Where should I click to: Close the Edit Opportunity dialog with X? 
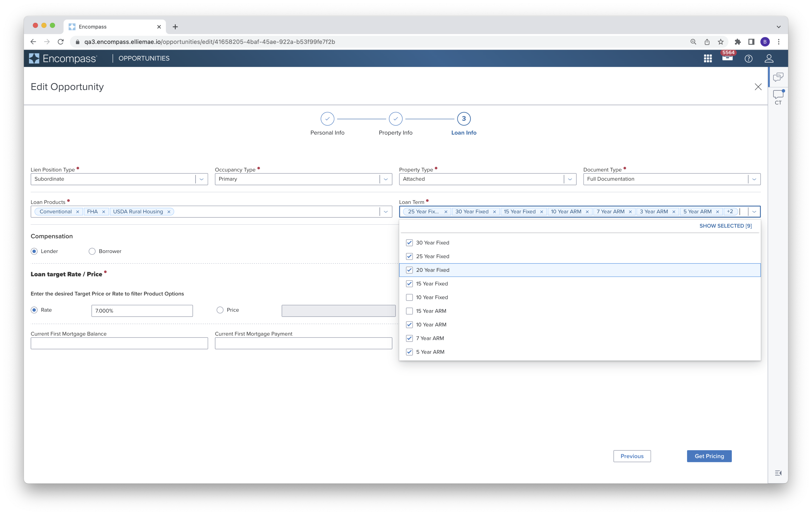click(x=758, y=87)
